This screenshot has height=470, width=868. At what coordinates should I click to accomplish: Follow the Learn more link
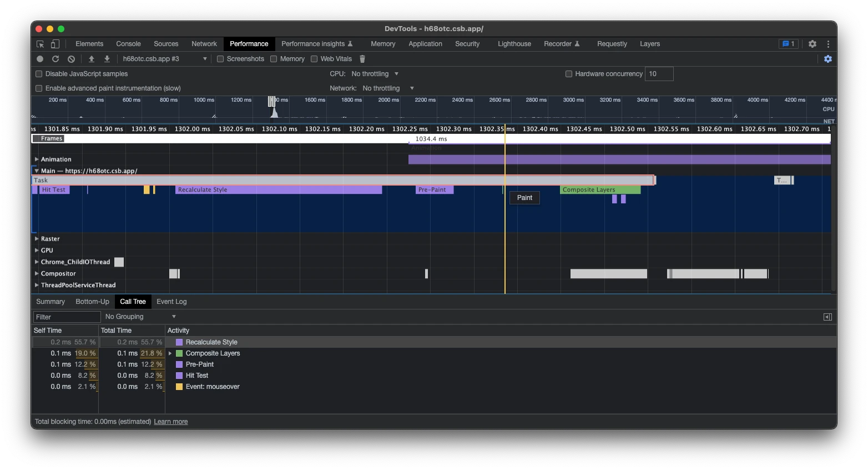pos(171,422)
